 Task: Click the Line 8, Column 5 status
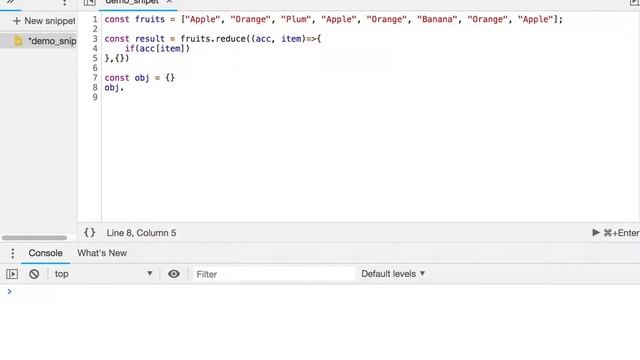[x=141, y=233]
